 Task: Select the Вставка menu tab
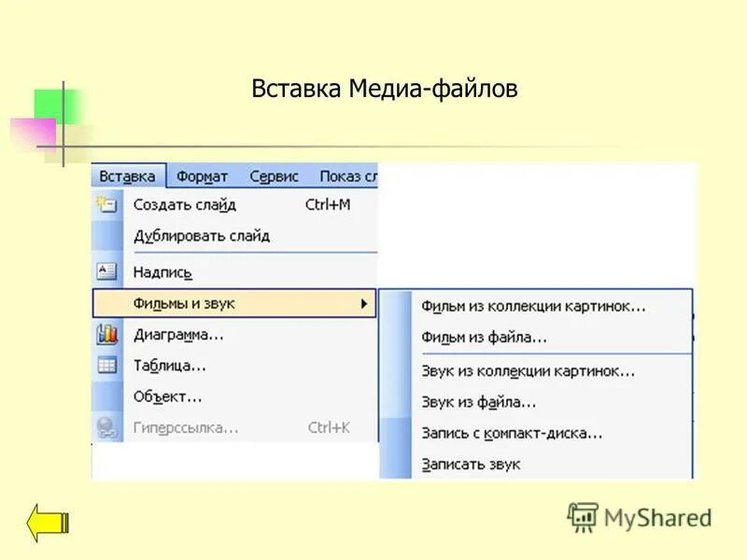click(130, 174)
